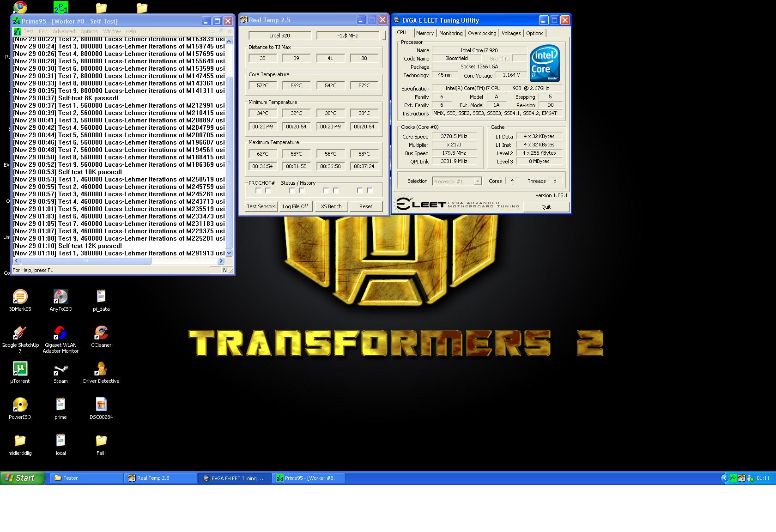Click Prime95 vertical scrollbar up arrow
The height and width of the screenshot is (532, 776).
[x=229, y=42]
